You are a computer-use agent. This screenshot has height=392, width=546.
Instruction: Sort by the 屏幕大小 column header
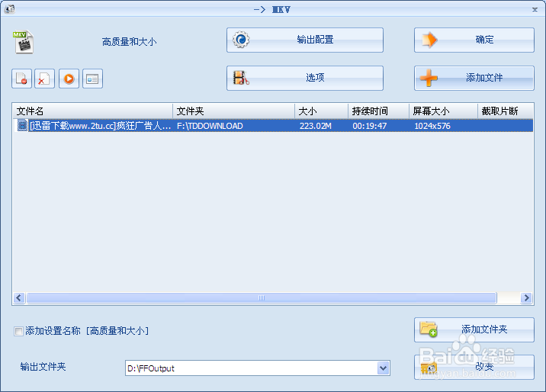pyautogui.click(x=443, y=111)
